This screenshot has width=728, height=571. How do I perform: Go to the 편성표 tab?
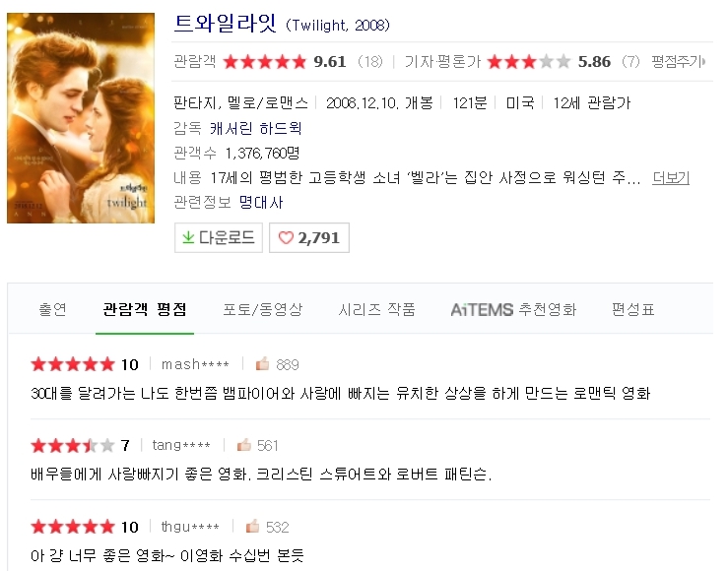pos(632,309)
